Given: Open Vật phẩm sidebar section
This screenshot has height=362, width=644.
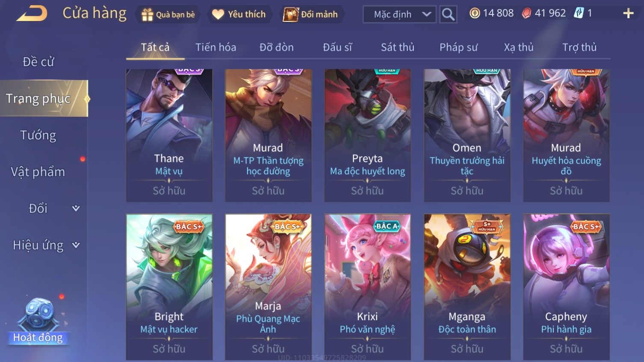Looking at the screenshot, I should pos(38,172).
